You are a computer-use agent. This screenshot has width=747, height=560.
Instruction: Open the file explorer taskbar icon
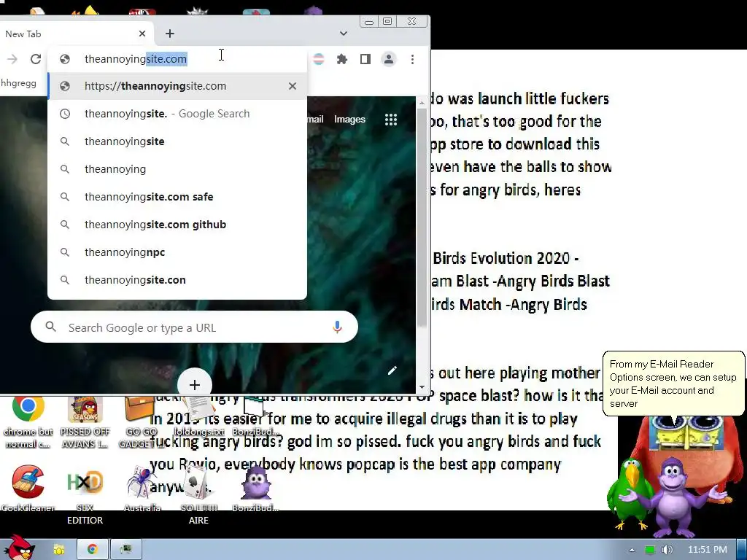click(x=59, y=550)
